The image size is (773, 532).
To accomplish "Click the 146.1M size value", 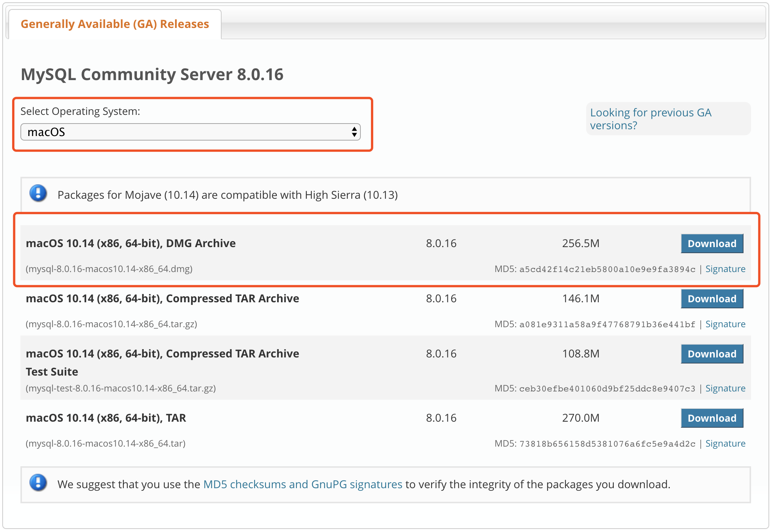I will click(581, 298).
